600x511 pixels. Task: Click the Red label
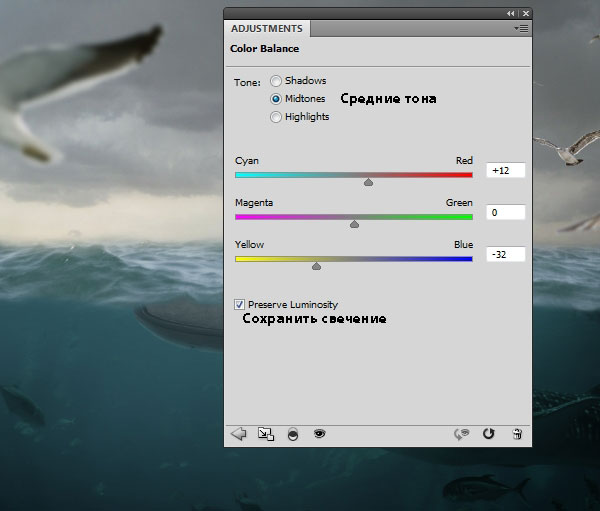464,160
